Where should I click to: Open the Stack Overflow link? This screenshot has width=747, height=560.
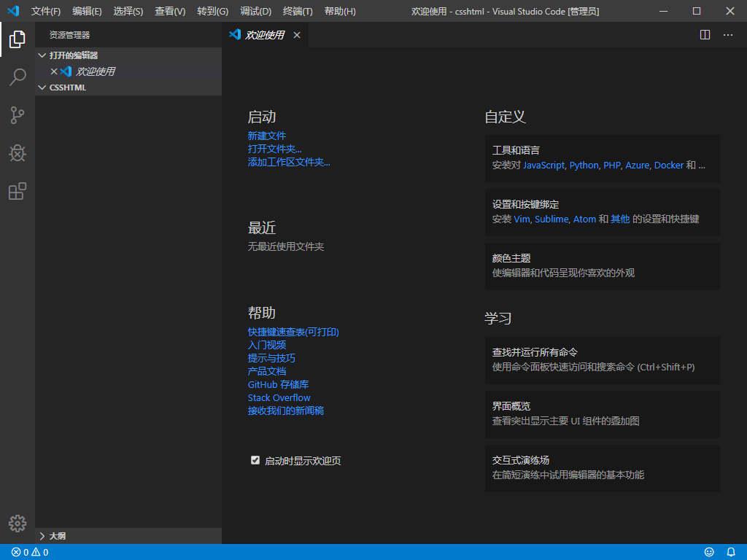[x=279, y=397]
